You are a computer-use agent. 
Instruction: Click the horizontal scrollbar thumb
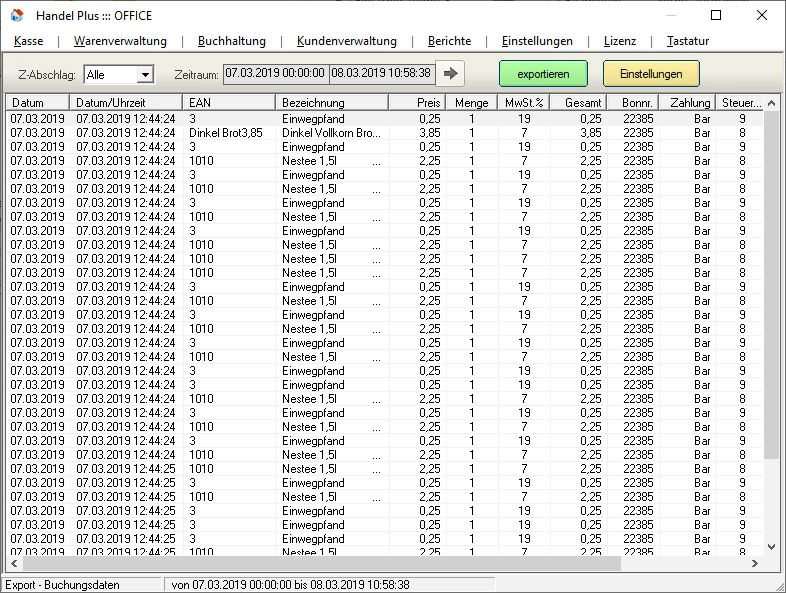[322, 563]
